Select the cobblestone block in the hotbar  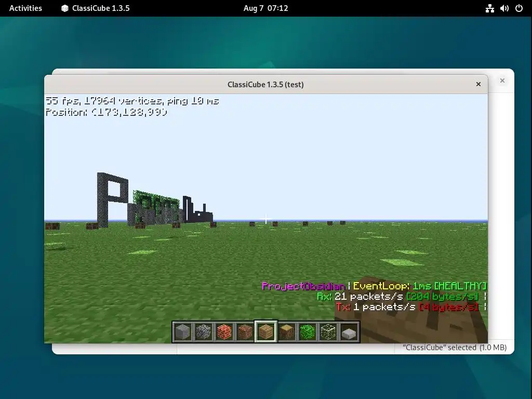point(204,331)
